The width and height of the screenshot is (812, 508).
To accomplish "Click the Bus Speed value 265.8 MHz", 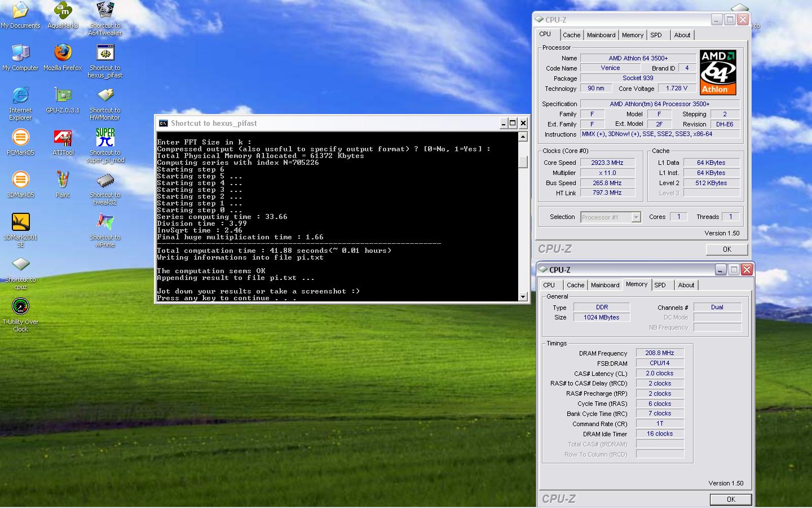I will pos(607,183).
